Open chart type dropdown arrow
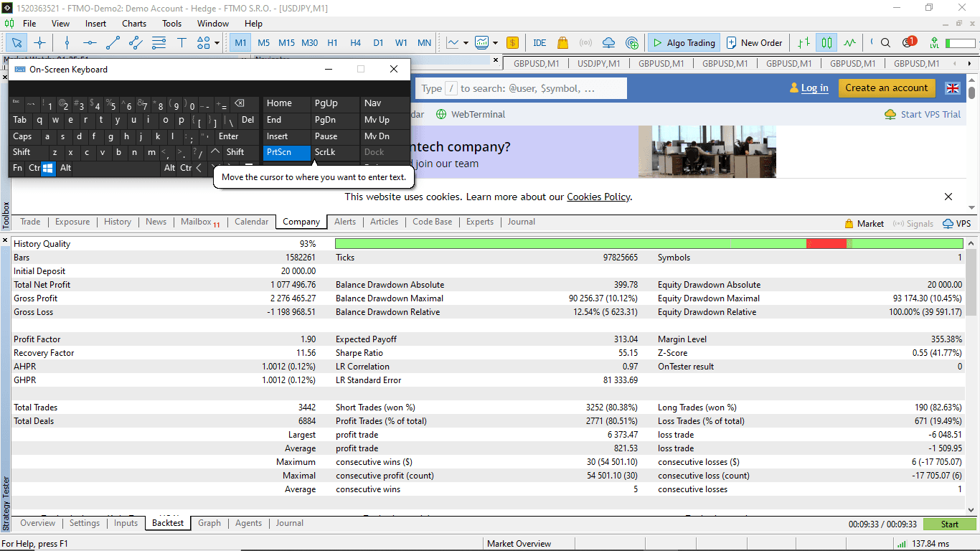This screenshot has height=551, width=980. click(466, 43)
